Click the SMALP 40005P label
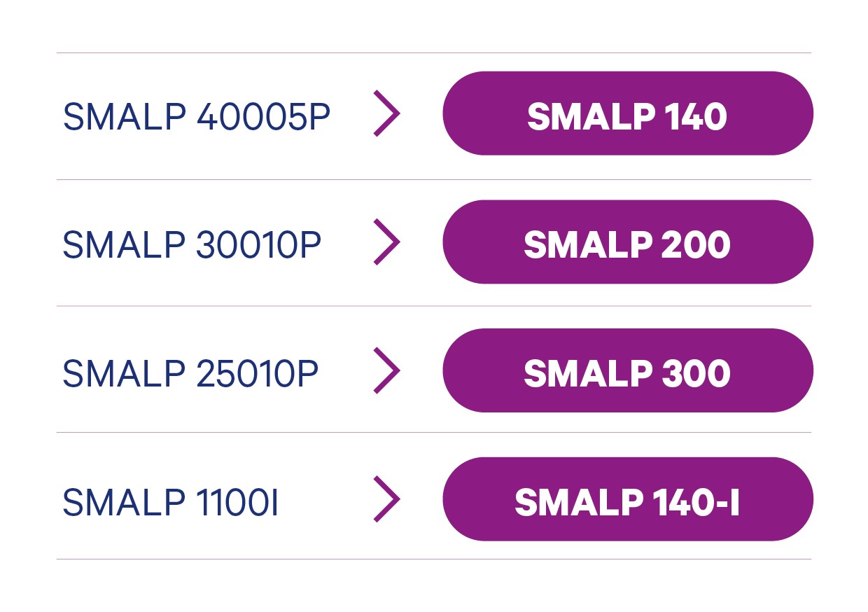The width and height of the screenshot is (868, 612). tap(196, 117)
